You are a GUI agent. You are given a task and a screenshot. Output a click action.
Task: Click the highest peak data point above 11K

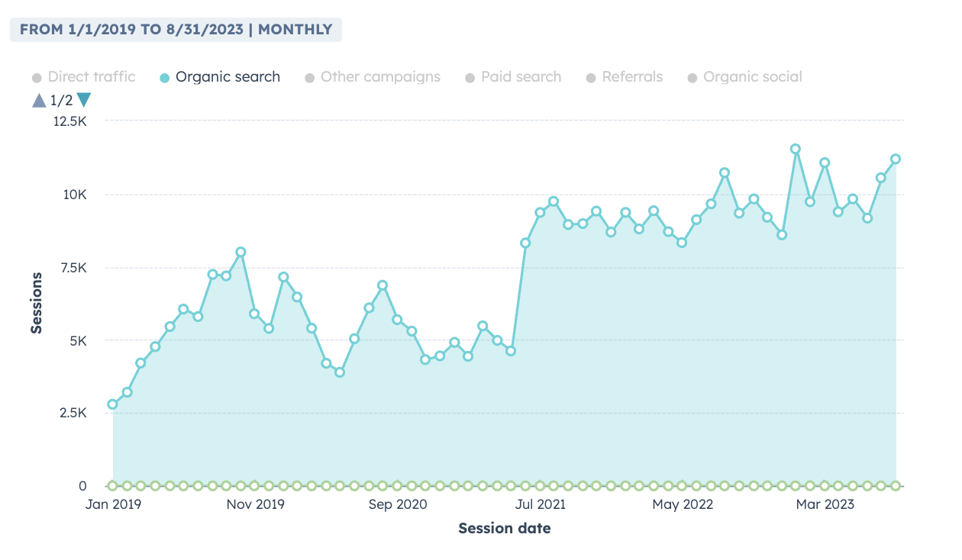coord(796,149)
